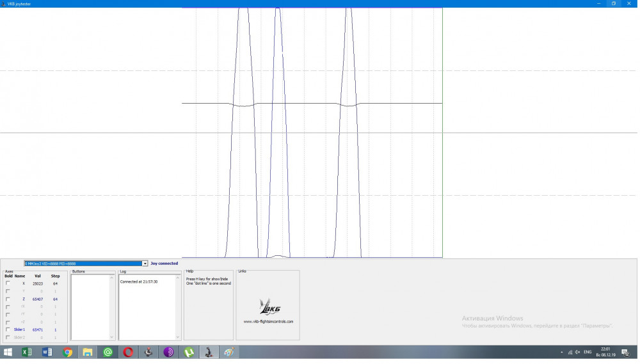Open uTorrent from the taskbar
The height and width of the screenshot is (364, 640).
point(189,353)
